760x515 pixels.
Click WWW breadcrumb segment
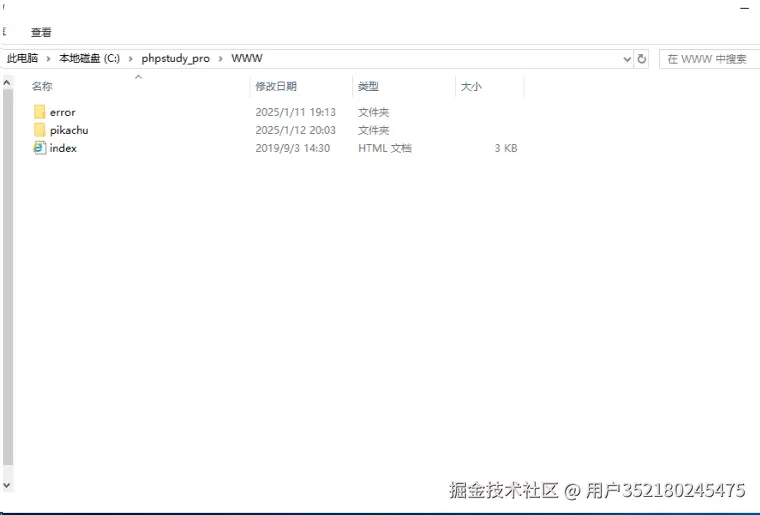pos(247,58)
